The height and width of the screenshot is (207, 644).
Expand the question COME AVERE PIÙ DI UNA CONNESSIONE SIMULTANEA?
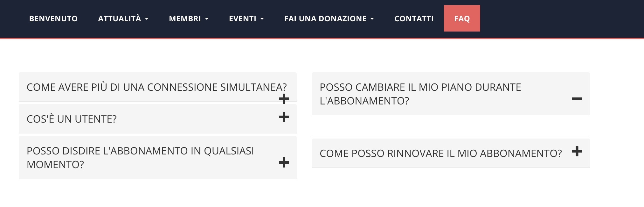157,87
